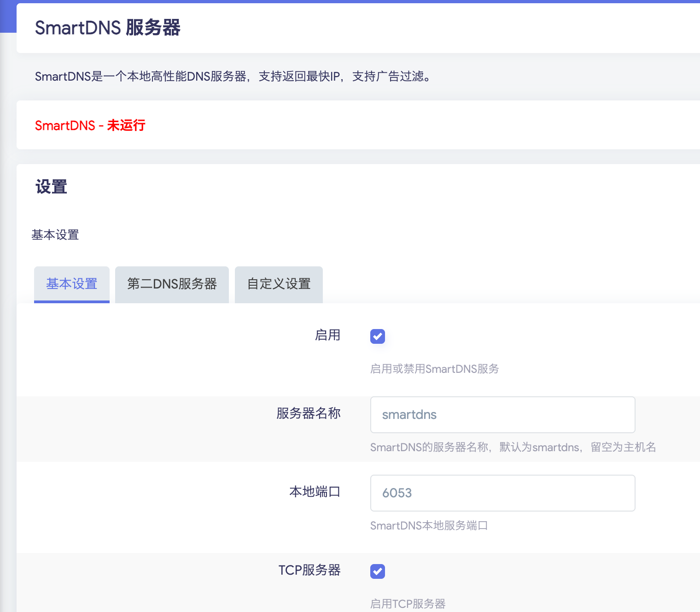Screen dimensions: 700x612
Task: Click the SmartDNS本地服务端口 hint text
Action: tap(430, 525)
